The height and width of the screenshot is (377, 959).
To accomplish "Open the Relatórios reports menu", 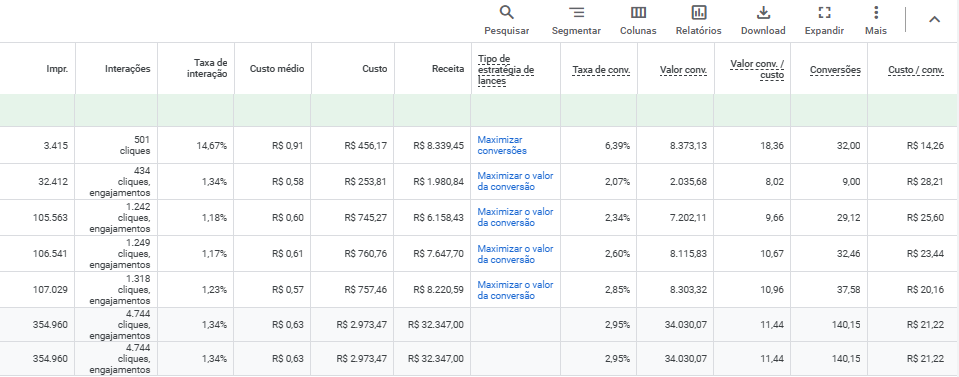I will click(x=698, y=20).
